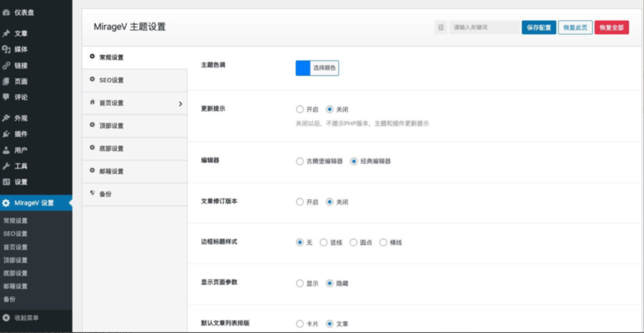644x333 pixels.
Task: Switch to the SEO设置 tab in theme panel
Action: [135, 80]
